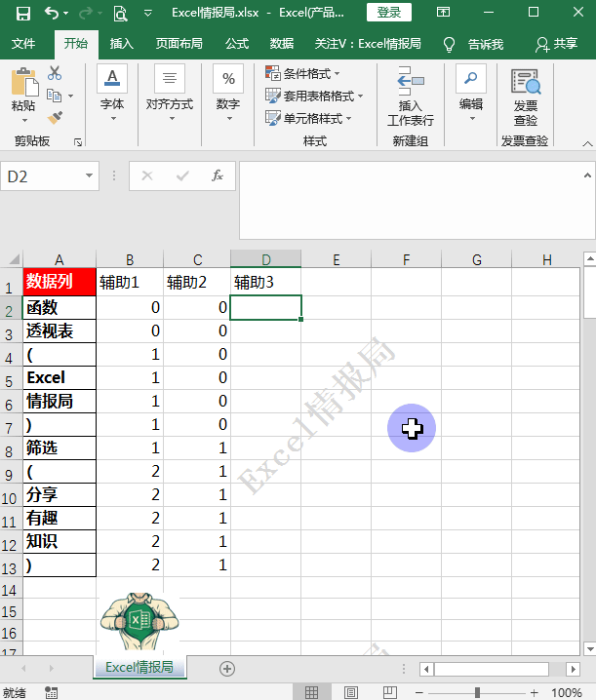Viewport: 596px width, 700px height.
Task: Open the 文件 tab
Action: tap(23, 43)
